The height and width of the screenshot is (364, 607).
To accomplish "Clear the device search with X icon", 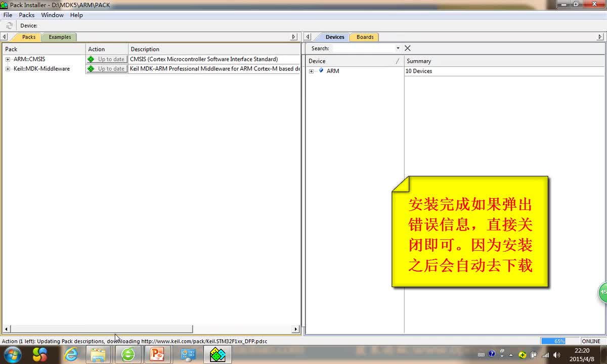I will pos(408,48).
